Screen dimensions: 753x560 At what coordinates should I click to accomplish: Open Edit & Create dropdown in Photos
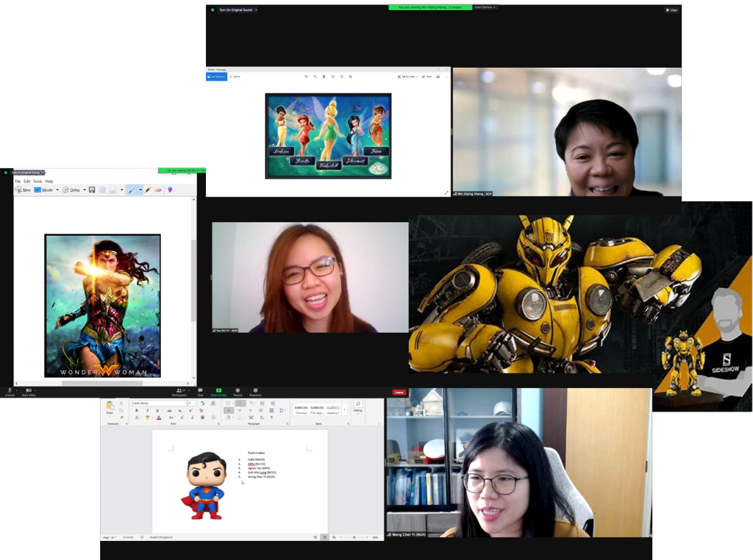(407, 76)
